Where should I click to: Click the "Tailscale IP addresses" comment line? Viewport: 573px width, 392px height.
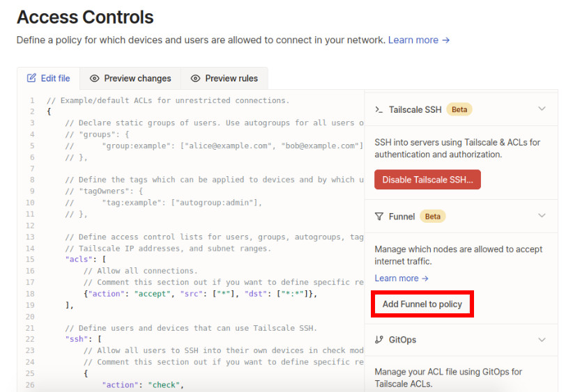coord(168,248)
